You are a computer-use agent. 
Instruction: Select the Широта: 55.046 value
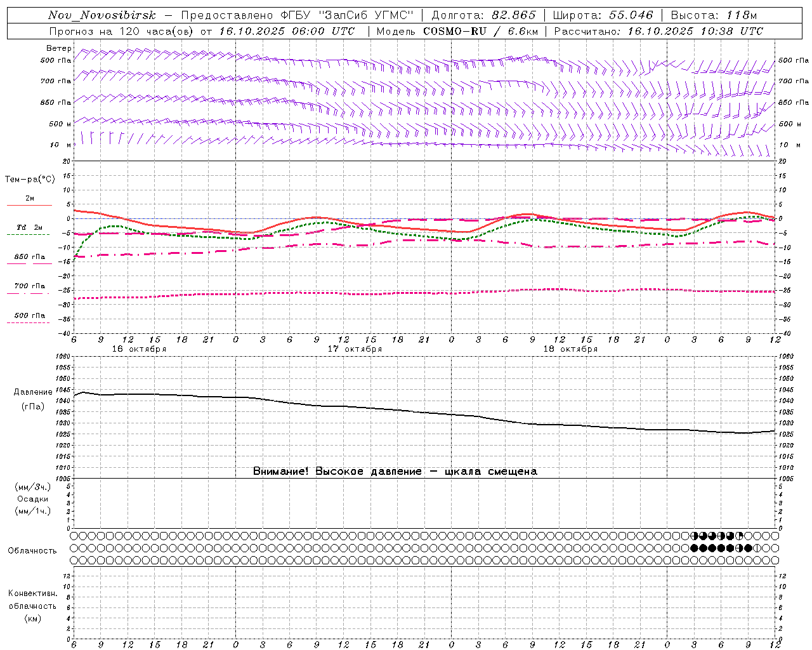point(603,15)
